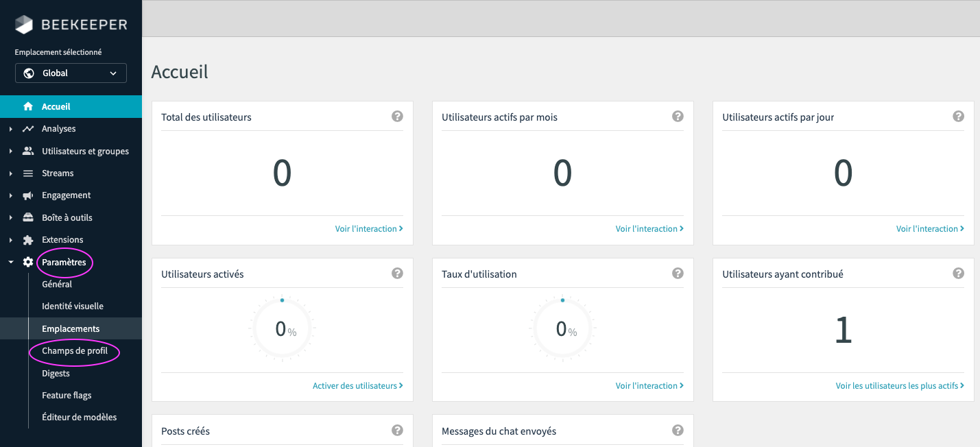Open help on the Total des utilisateurs card
980x447 pixels.
[397, 116]
